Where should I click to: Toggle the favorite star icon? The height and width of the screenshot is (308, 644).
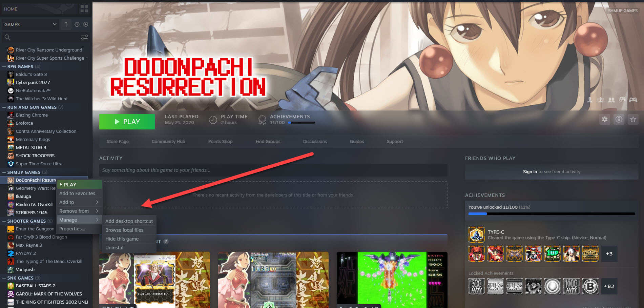[x=633, y=119]
